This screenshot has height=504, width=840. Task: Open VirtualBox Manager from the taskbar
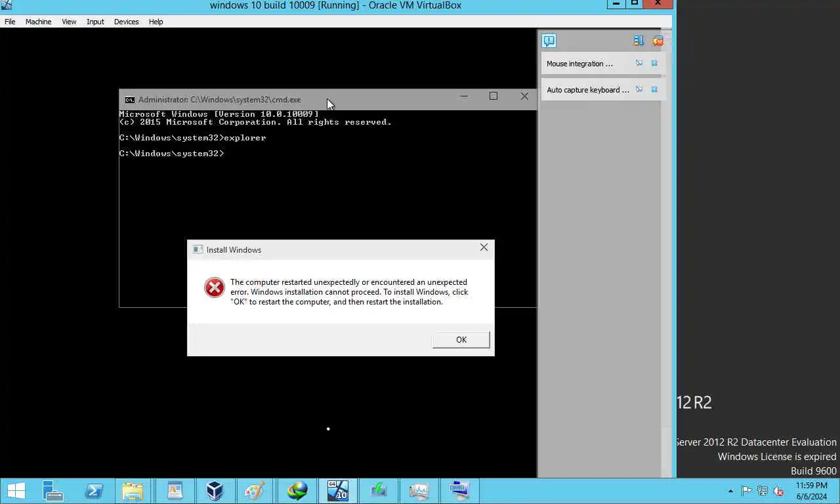tap(215, 491)
